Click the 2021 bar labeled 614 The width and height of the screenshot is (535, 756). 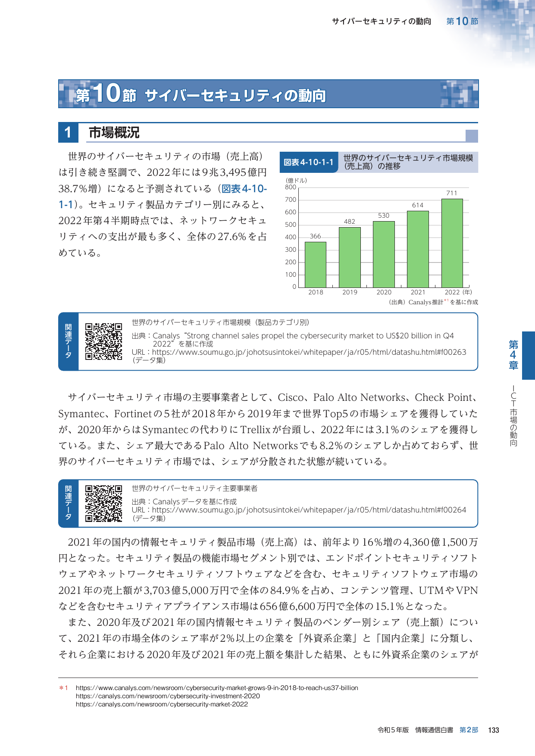point(418,249)
